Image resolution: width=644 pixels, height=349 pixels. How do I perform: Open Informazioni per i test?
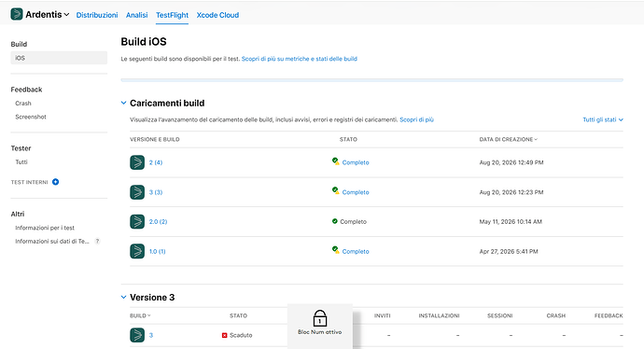45,228
